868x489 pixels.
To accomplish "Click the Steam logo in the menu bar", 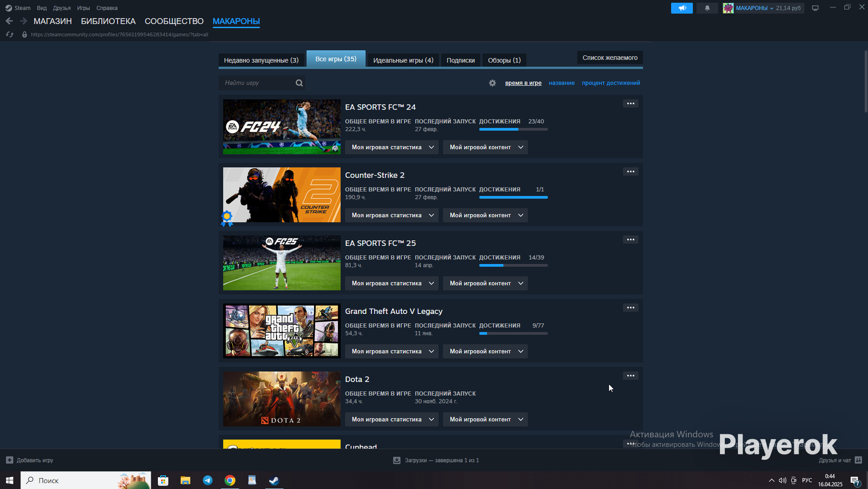I will point(8,8).
